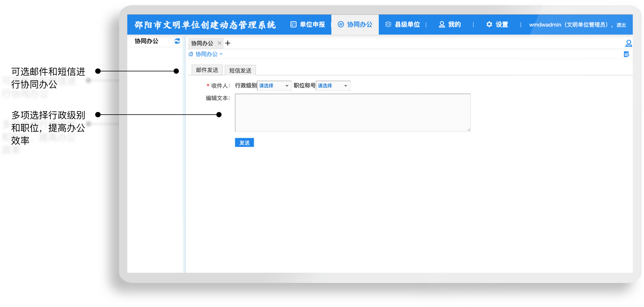Viewport: 644px width, 307px height.
Task: Add a new page tab with the plus icon
Action: point(228,43)
